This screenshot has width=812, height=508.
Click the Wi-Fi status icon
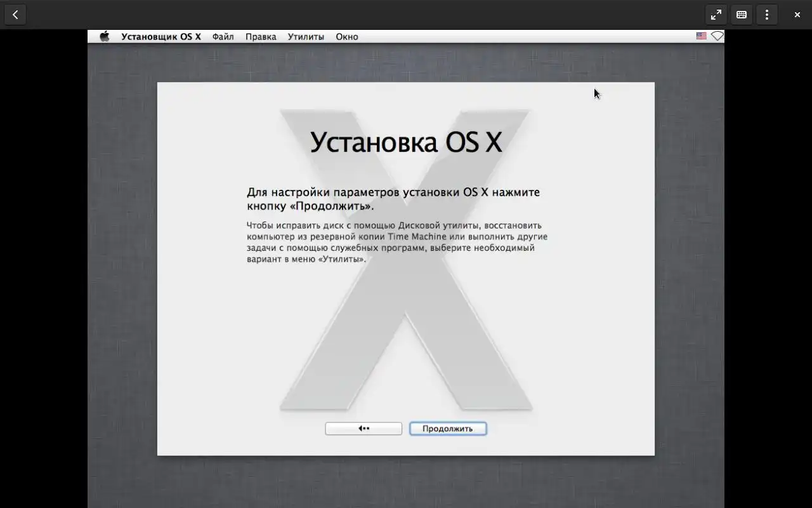[x=717, y=36]
